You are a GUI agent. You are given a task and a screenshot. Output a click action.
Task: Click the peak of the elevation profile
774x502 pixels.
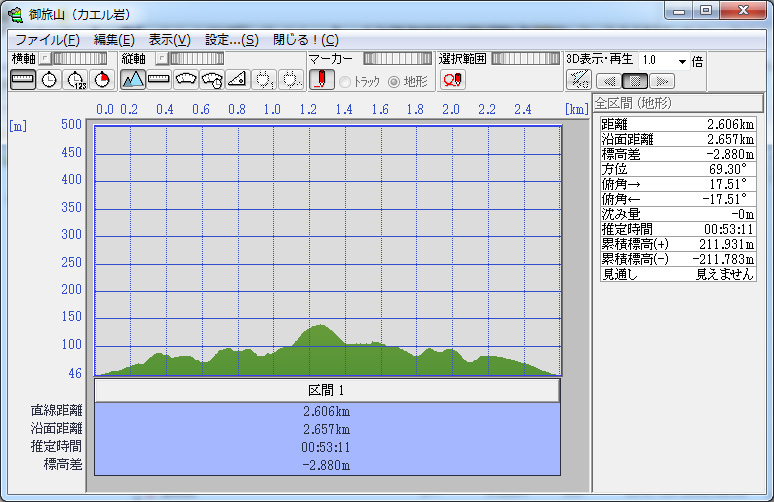321,325
